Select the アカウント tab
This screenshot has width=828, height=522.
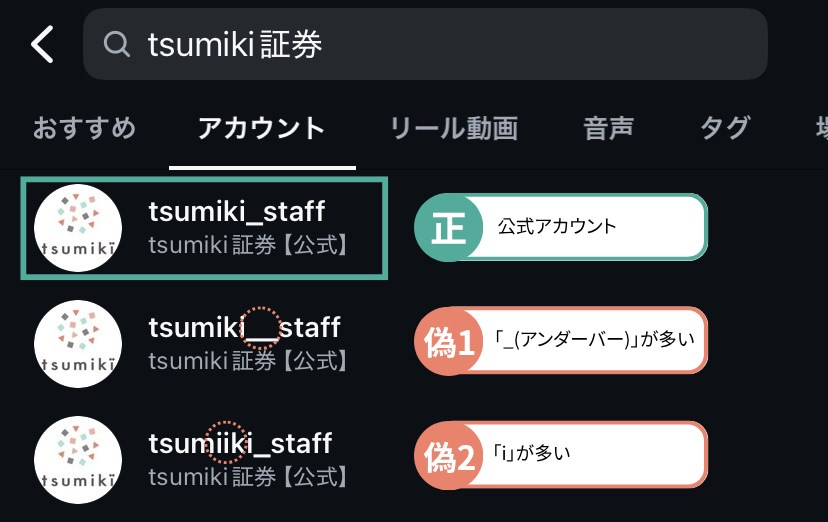261,128
